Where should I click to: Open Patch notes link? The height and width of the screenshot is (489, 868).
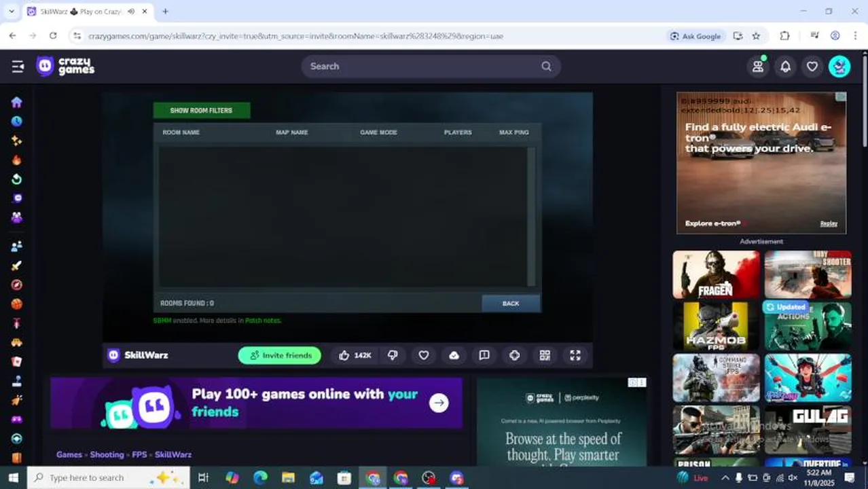[x=263, y=321]
